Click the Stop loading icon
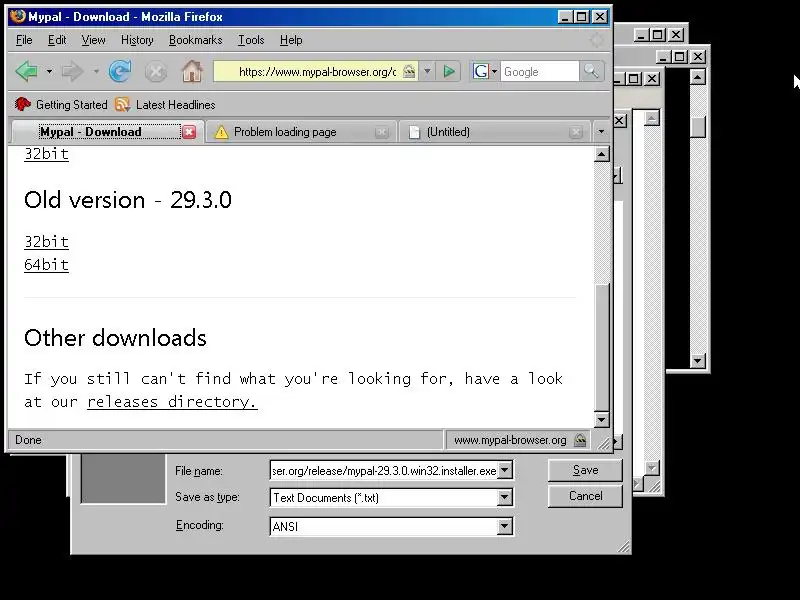This screenshot has width=800, height=600. [x=156, y=72]
